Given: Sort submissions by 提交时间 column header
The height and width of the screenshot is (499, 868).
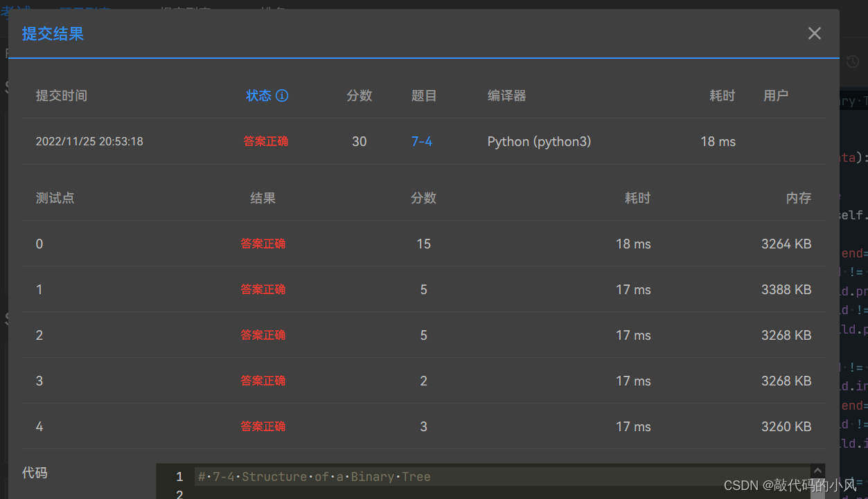Looking at the screenshot, I should click(62, 96).
